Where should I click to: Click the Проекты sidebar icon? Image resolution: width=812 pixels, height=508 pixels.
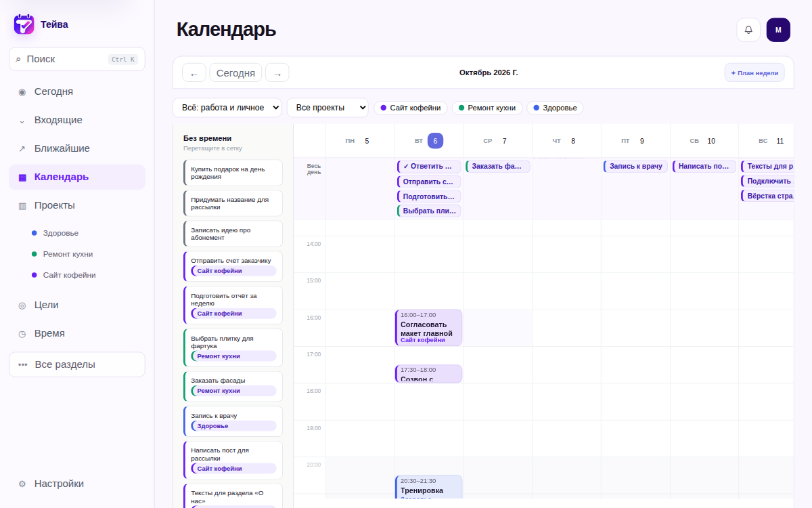pos(22,206)
